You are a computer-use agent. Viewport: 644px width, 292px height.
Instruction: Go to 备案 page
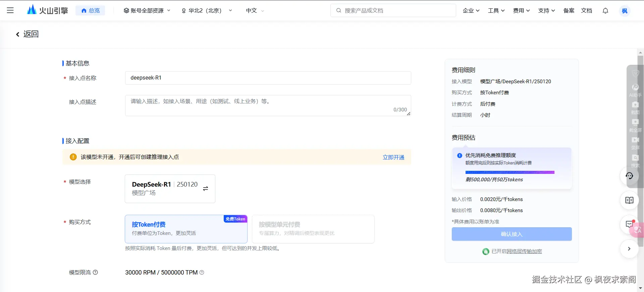point(569,10)
